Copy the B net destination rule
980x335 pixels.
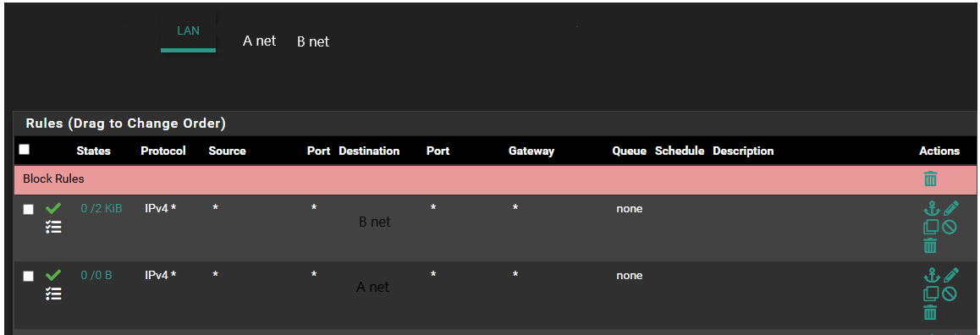[x=931, y=227]
